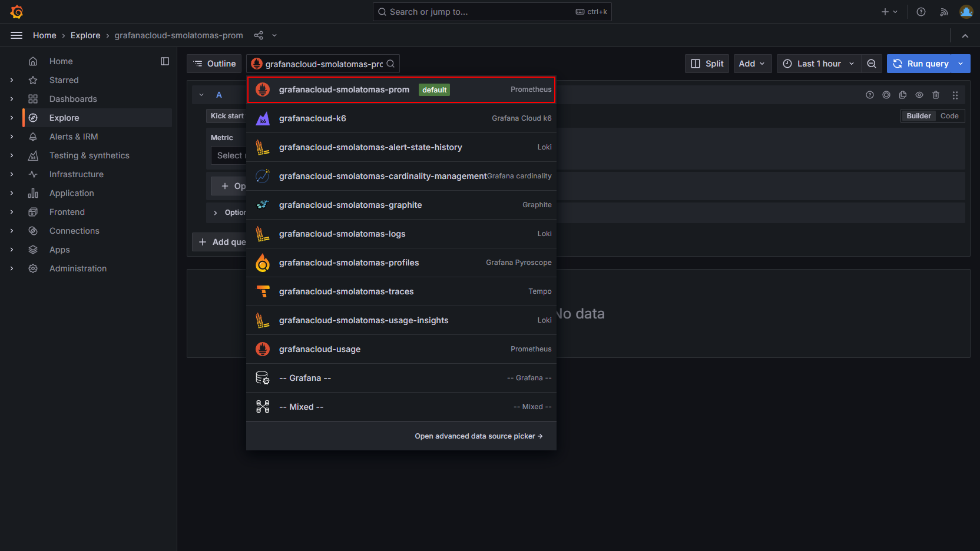Open the help question mark icon
980x551 pixels.
(x=921, y=12)
